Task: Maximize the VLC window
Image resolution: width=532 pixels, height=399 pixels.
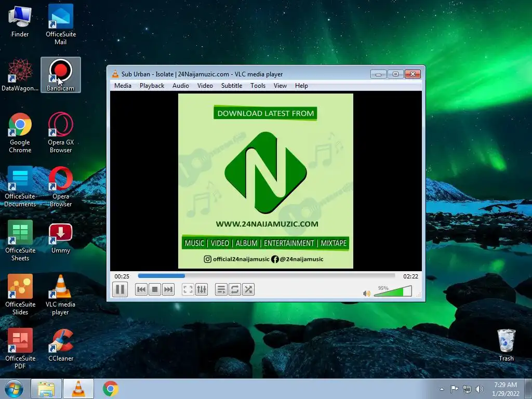Action: [x=395, y=74]
